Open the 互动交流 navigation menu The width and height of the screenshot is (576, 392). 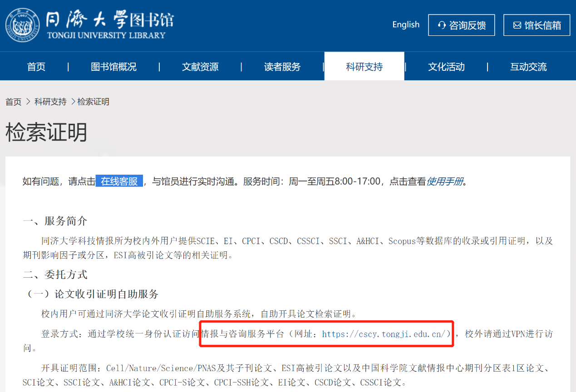528,67
